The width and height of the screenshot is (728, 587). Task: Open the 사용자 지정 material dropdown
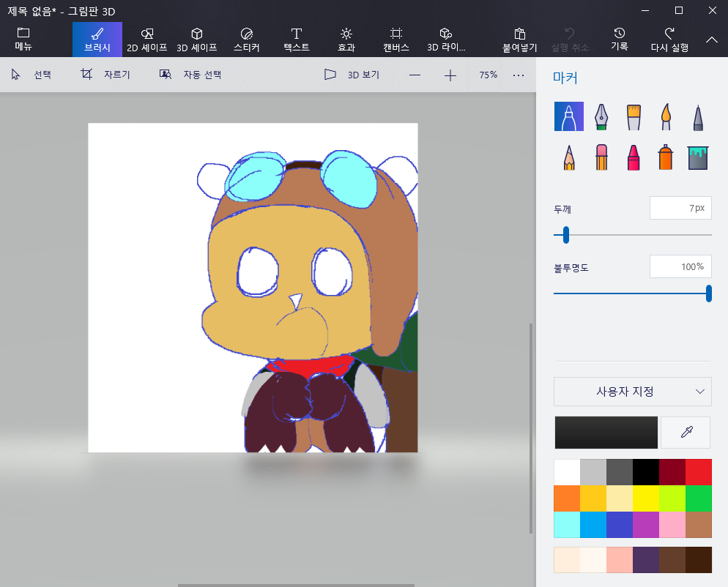tap(633, 392)
